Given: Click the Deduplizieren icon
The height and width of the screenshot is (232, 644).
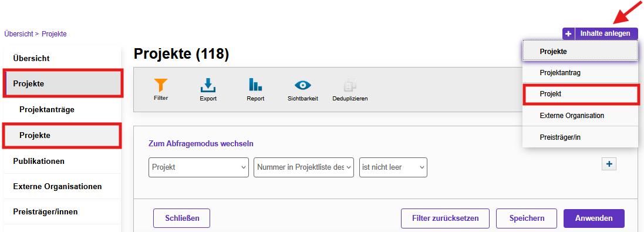Looking at the screenshot, I should 350,85.
